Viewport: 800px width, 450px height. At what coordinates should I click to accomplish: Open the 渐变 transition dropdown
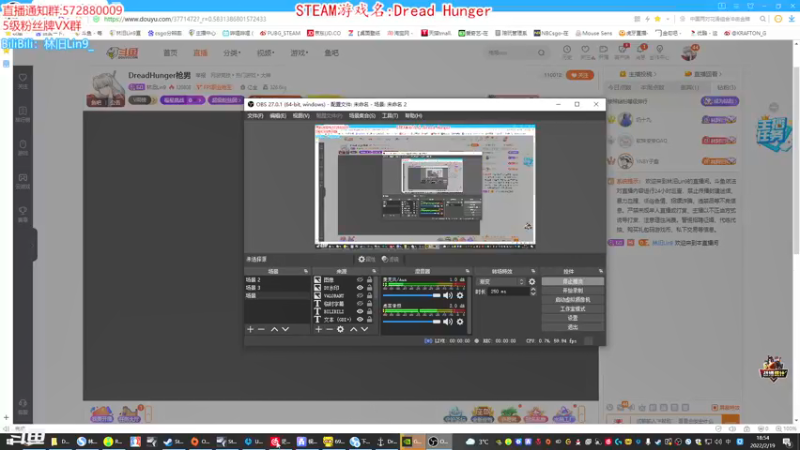501,282
